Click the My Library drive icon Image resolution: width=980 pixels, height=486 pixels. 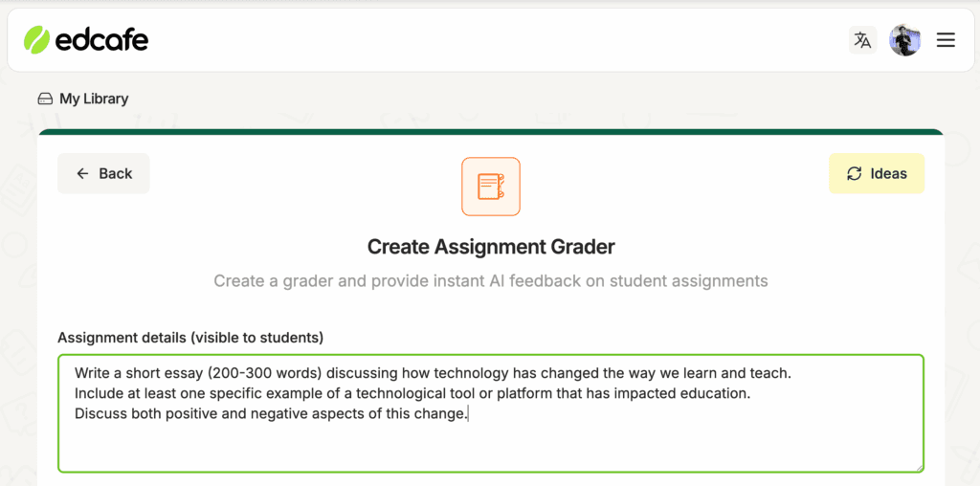point(45,99)
